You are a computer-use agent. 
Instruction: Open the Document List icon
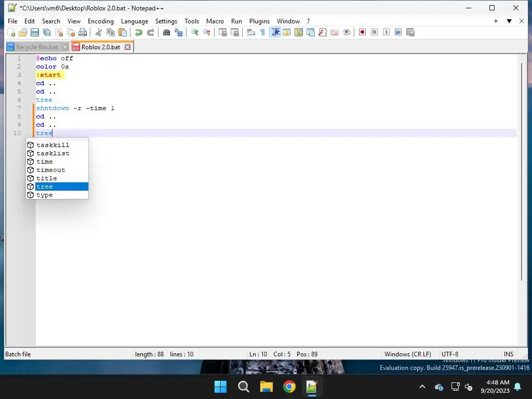(311, 32)
